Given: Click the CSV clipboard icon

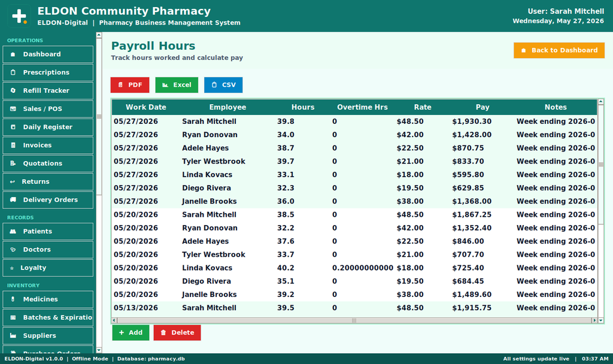Looking at the screenshot, I should click(x=214, y=85).
